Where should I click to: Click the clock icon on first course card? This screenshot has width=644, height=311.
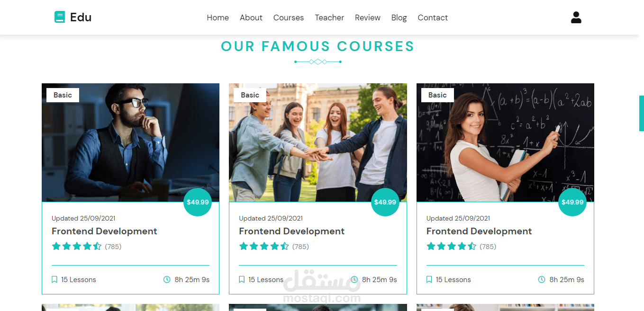tap(167, 280)
